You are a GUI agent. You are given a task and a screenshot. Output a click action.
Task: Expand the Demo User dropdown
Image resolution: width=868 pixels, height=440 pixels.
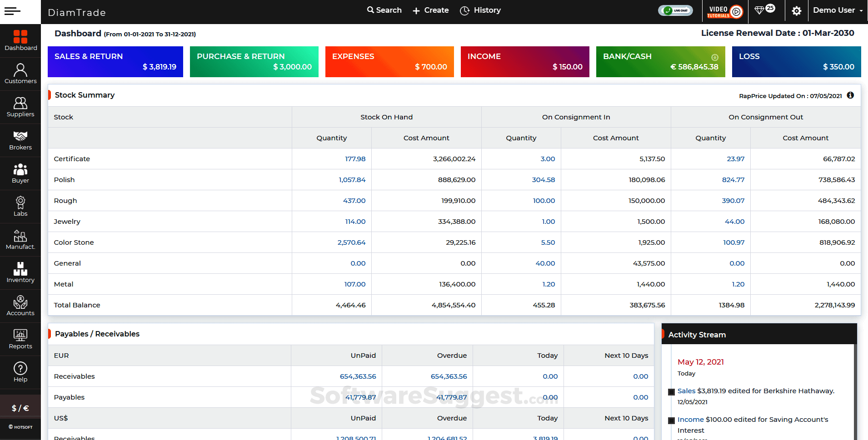(x=838, y=10)
